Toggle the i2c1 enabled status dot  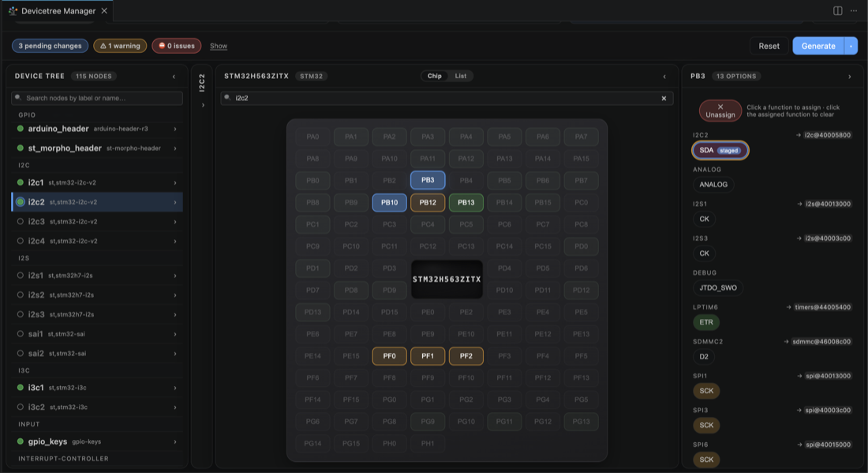[x=21, y=182]
